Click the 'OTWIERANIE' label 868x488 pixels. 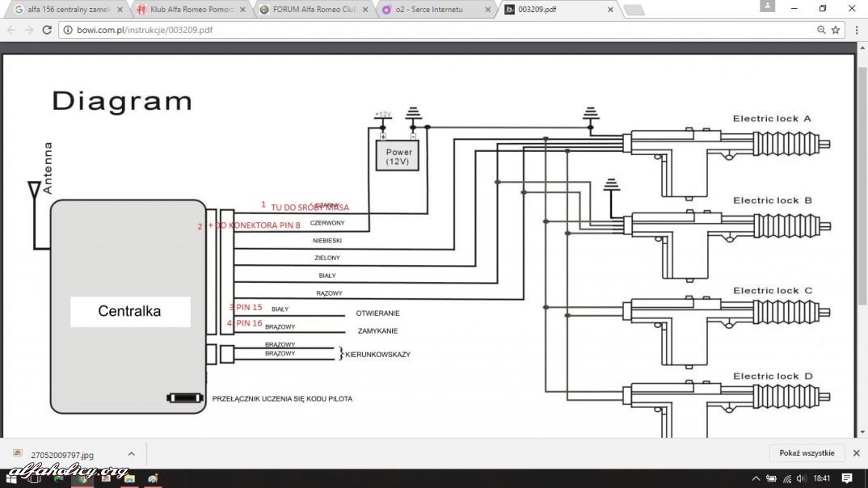point(377,313)
